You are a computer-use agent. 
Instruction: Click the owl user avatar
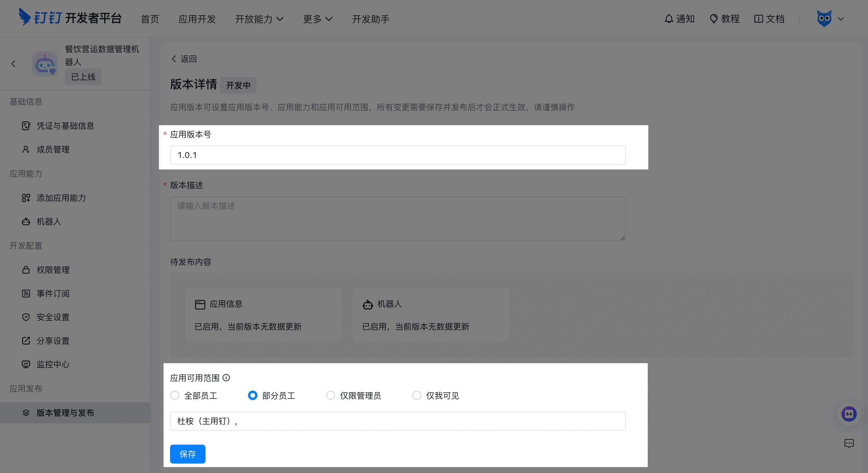click(x=824, y=19)
